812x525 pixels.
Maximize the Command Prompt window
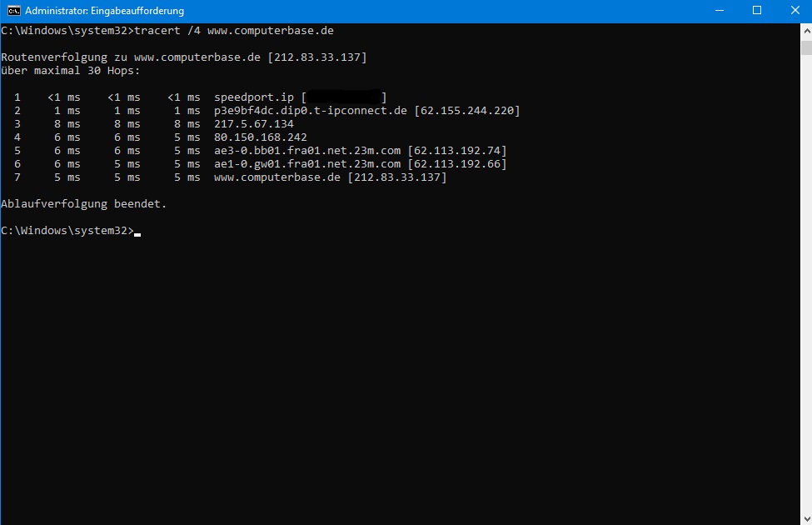(x=756, y=11)
